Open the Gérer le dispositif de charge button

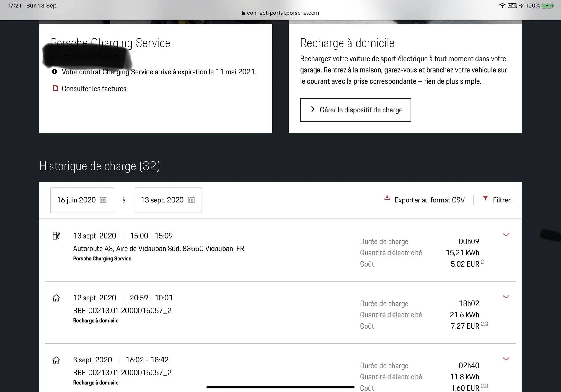pyautogui.click(x=355, y=110)
